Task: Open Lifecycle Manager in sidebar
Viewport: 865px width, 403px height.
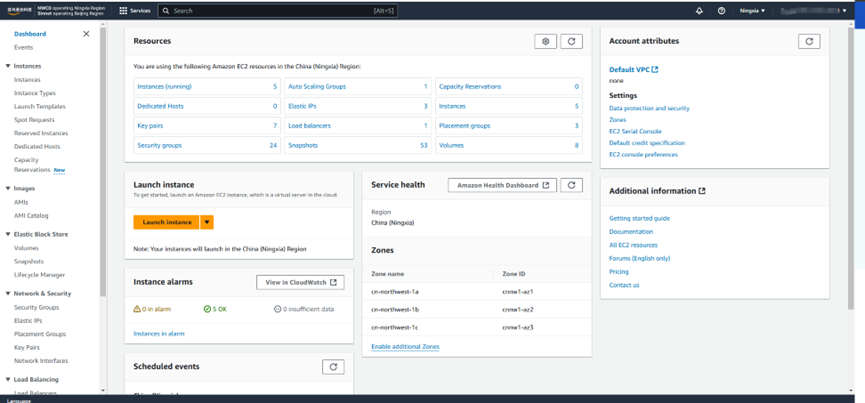Action: click(40, 275)
